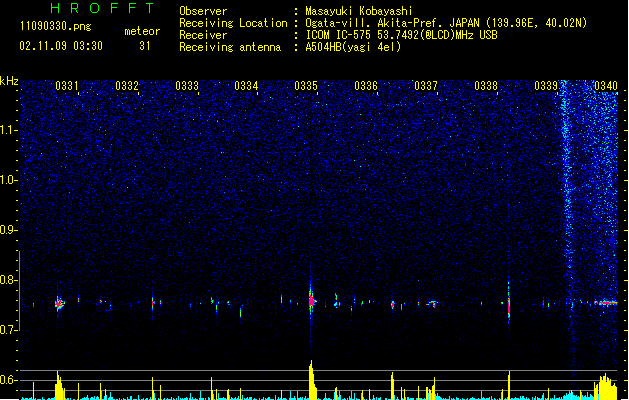Screen dimensions: 629x400
Task: Click the 0338 time marker
Action: pos(486,86)
